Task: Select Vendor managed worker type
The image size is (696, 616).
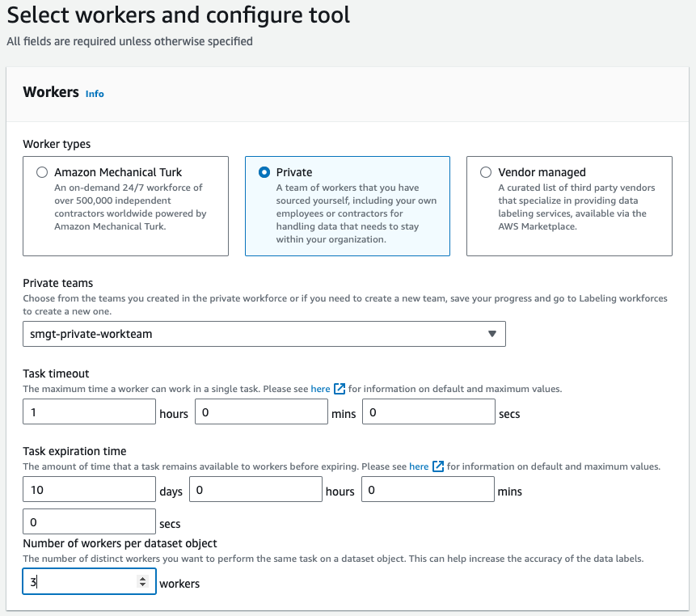Action: click(486, 172)
